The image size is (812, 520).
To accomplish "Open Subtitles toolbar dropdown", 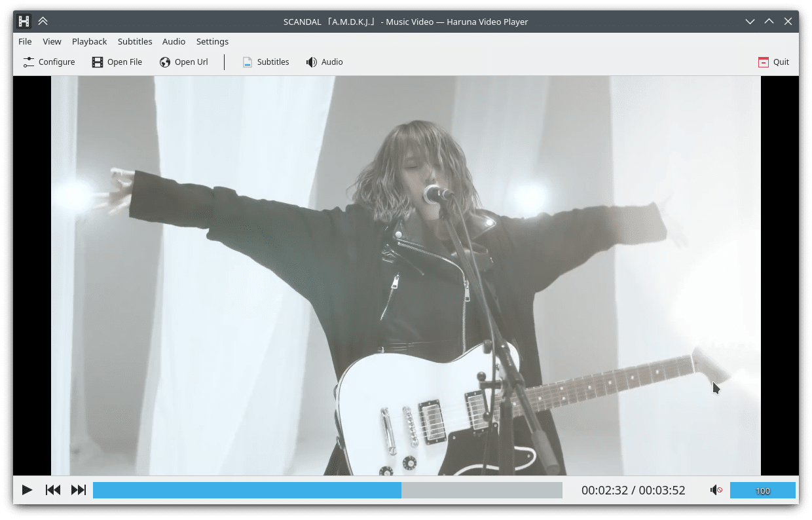I will coord(265,62).
